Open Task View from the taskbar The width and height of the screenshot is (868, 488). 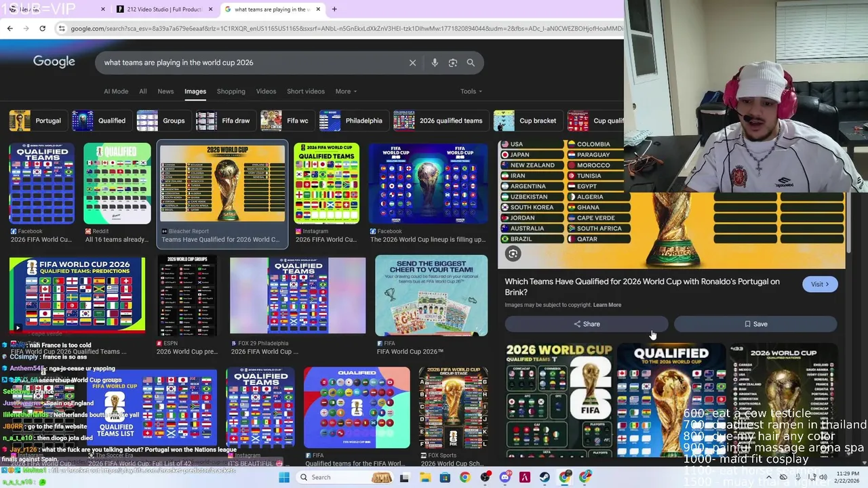tap(405, 477)
